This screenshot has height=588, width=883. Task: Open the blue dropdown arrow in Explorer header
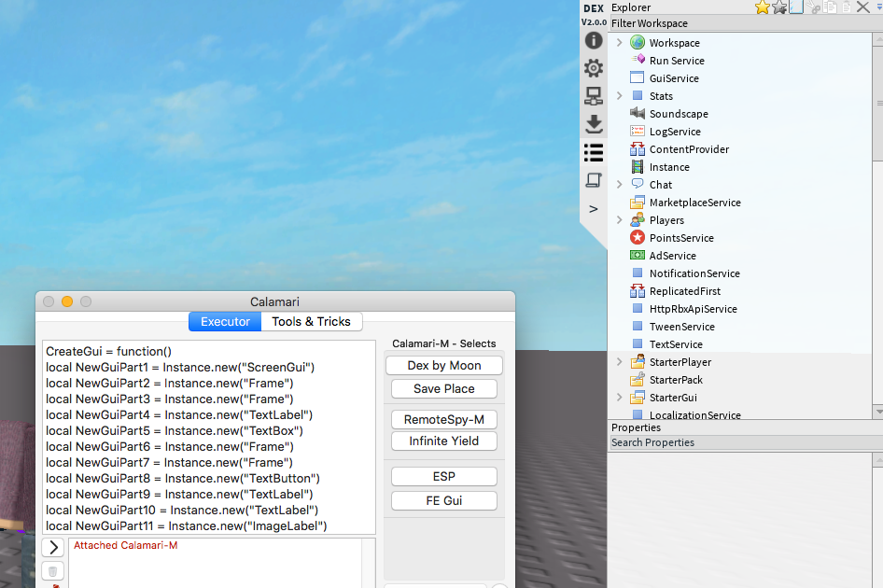[879, 6]
